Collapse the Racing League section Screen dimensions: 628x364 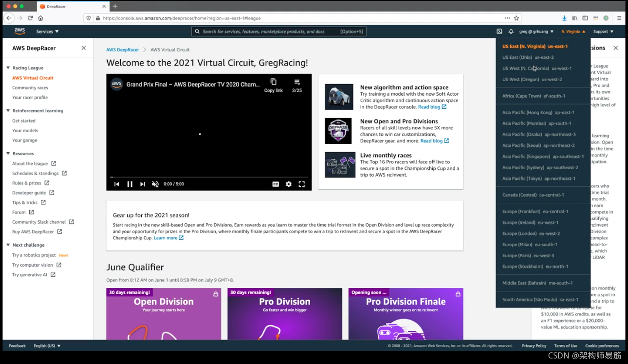[8, 68]
